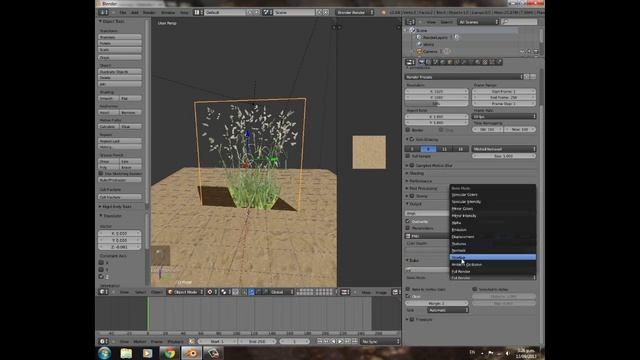Open the No Sync dropdown in timeline
Viewport: 640px width, 360px height.
coord(380,341)
